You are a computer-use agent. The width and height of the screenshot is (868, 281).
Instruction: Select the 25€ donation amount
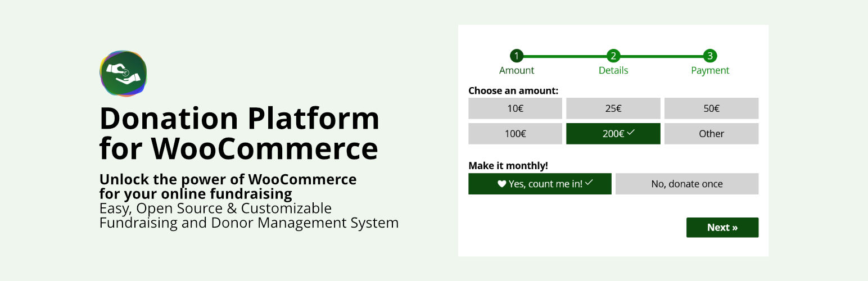coord(613,108)
